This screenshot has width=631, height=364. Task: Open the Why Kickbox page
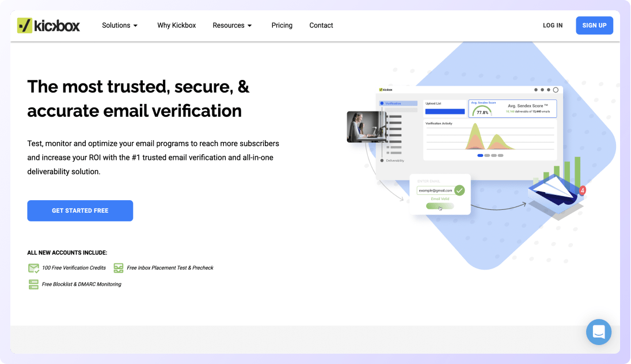tap(176, 25)
